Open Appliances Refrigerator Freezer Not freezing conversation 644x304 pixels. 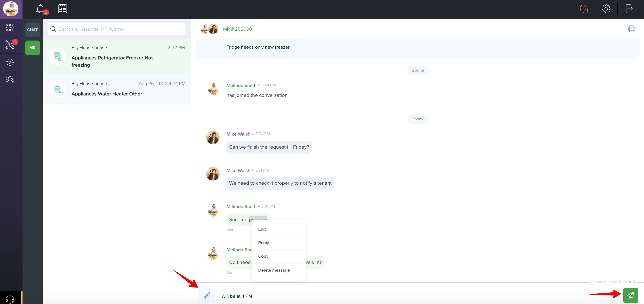coord(117,57)
